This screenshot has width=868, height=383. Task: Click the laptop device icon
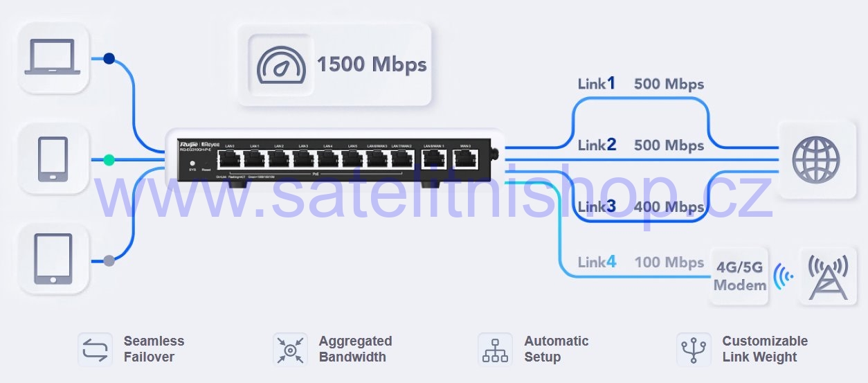[53, 57]
